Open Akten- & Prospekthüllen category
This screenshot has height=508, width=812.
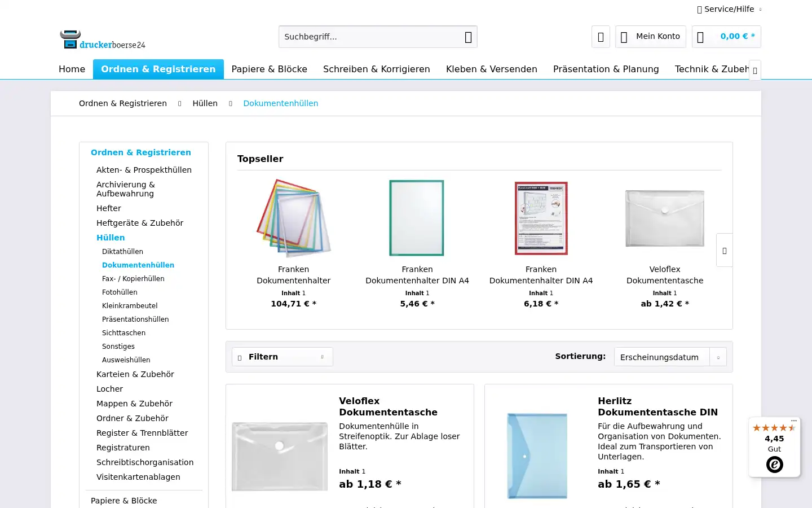click(x=144, y=170)
